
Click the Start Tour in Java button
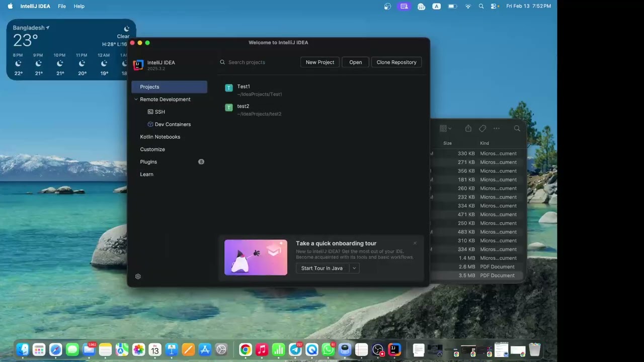322,268
